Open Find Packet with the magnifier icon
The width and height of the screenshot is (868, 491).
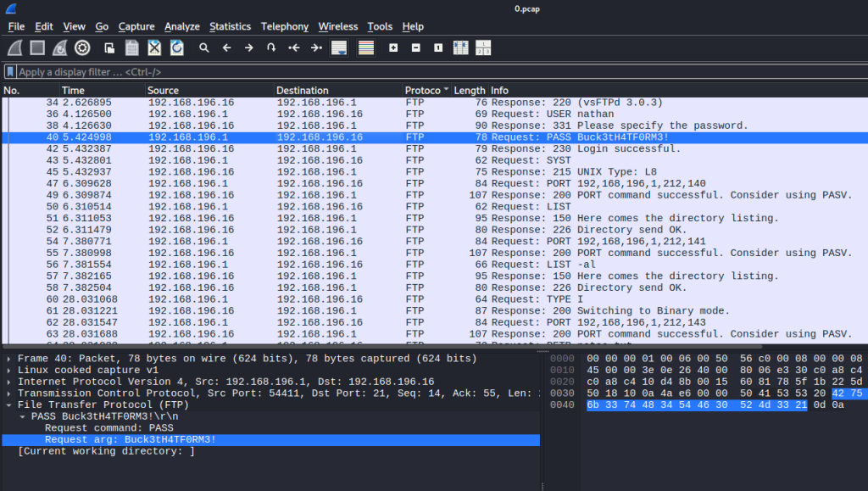coord(204,47)
